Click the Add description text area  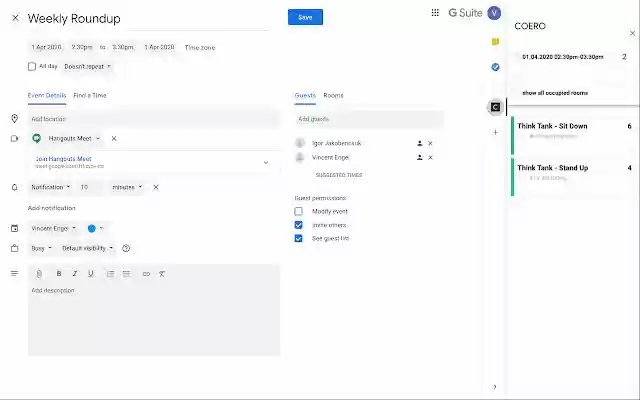pyautogui.click(x=154, y=319)
